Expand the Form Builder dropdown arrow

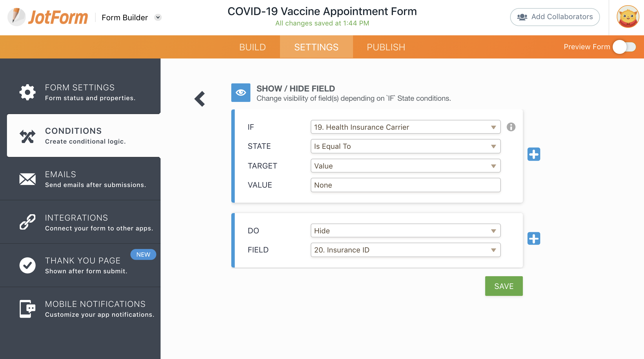pos(158,17)
